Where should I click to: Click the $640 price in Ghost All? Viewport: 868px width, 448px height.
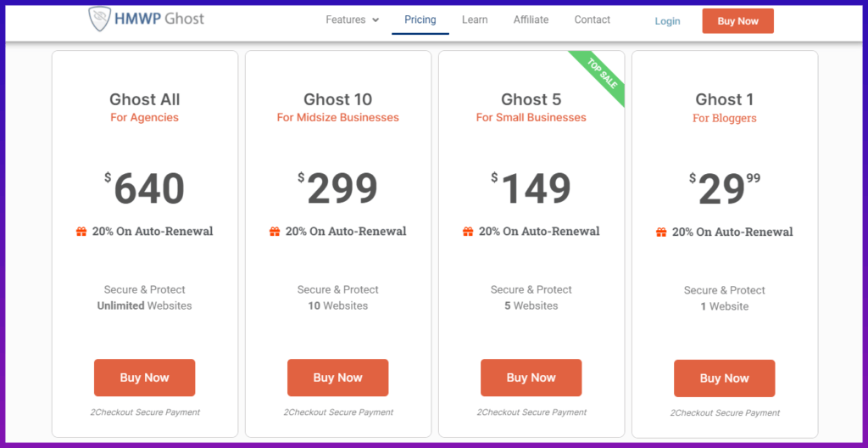coord(146,188)
